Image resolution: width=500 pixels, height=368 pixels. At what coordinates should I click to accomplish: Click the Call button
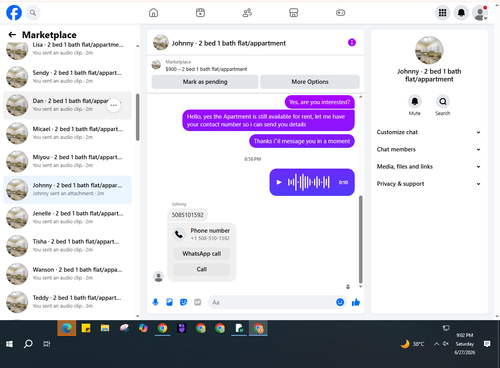tap(202, 269)
